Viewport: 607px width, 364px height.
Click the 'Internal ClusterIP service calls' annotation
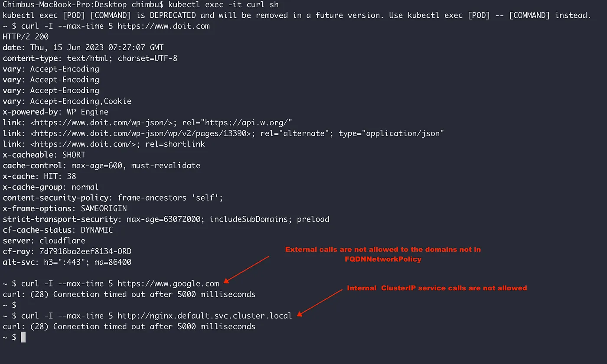coord(437,288)
